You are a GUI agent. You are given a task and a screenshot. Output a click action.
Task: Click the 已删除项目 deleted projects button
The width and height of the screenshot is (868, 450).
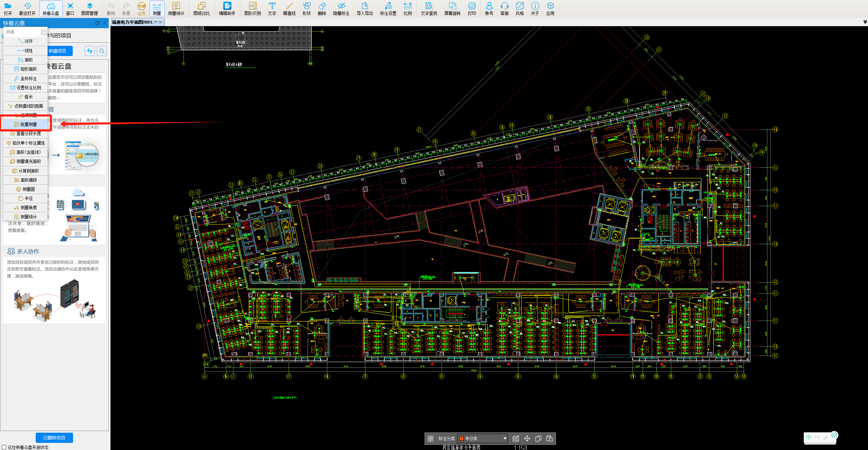click(x=54, y=438)
